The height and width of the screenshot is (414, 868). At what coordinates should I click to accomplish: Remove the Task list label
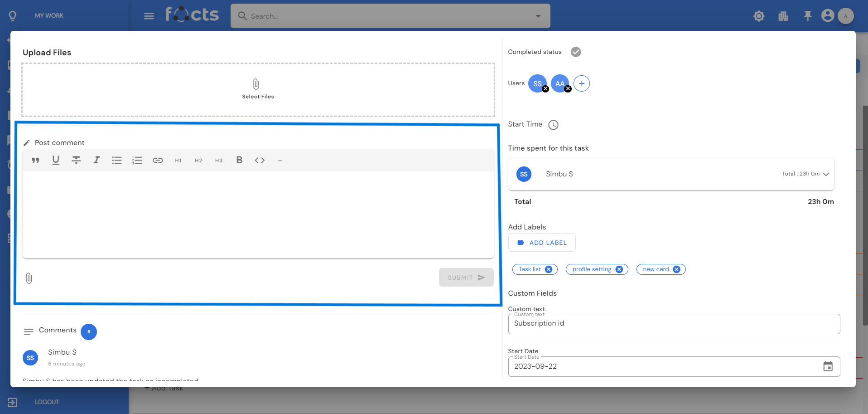coord(549,269)
